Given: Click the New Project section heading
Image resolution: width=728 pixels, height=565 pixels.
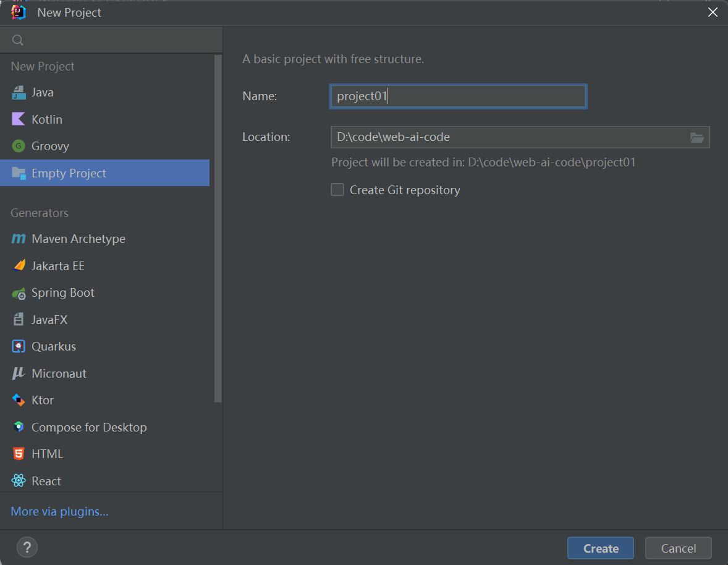Looking at the screenshot, I should (43, 66).
